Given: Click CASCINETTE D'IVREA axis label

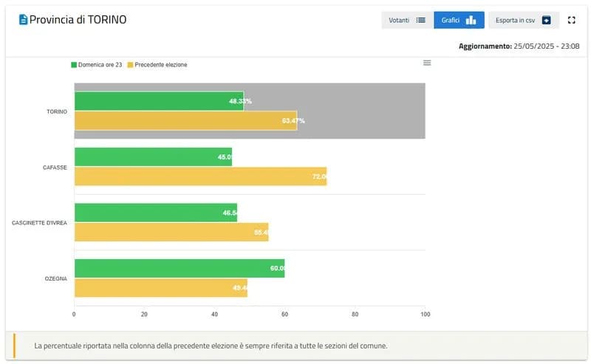Looking at the screenshot, I should click(39, 222).
